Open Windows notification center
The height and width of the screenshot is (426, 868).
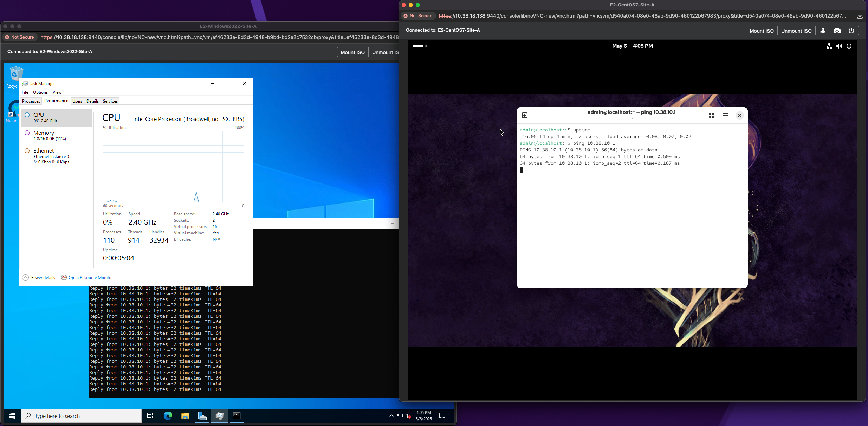point(442,416)
